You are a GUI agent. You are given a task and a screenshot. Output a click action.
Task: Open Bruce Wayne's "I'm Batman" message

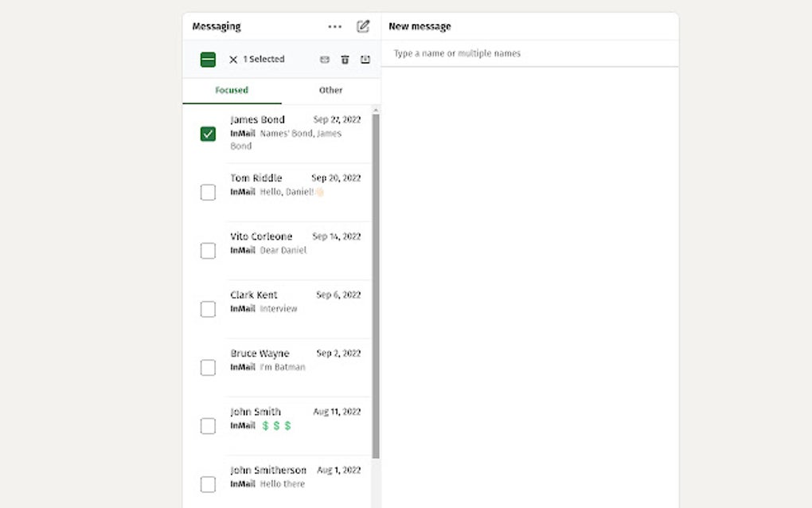click(x=295, y=361)
